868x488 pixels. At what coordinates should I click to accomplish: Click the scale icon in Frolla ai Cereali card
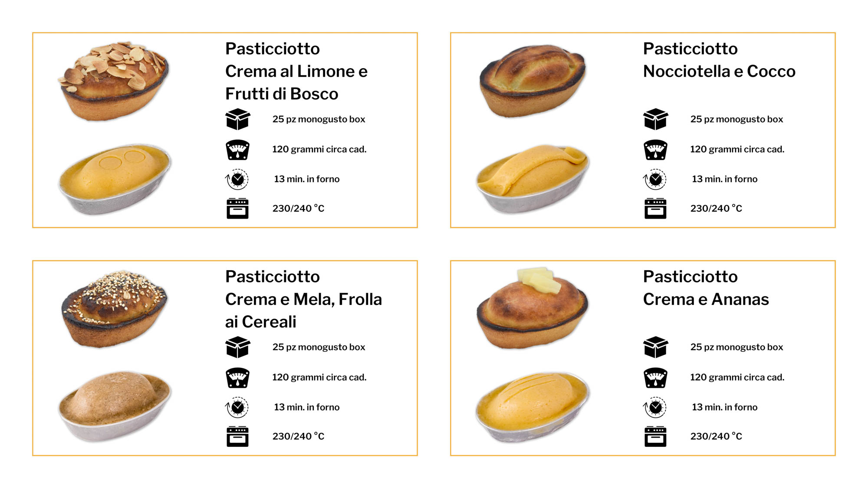pyautogui.click(x=237, y=377)
